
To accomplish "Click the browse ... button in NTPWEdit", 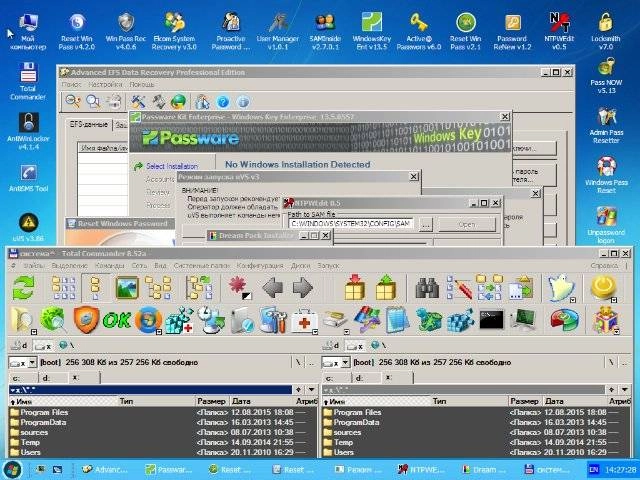I will tap(426, 224).
